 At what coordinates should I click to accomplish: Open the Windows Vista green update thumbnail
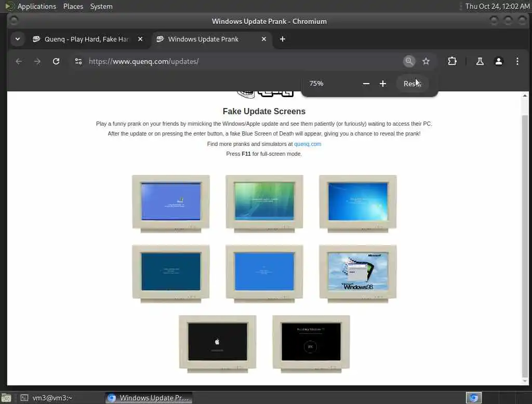pos(264,204)
